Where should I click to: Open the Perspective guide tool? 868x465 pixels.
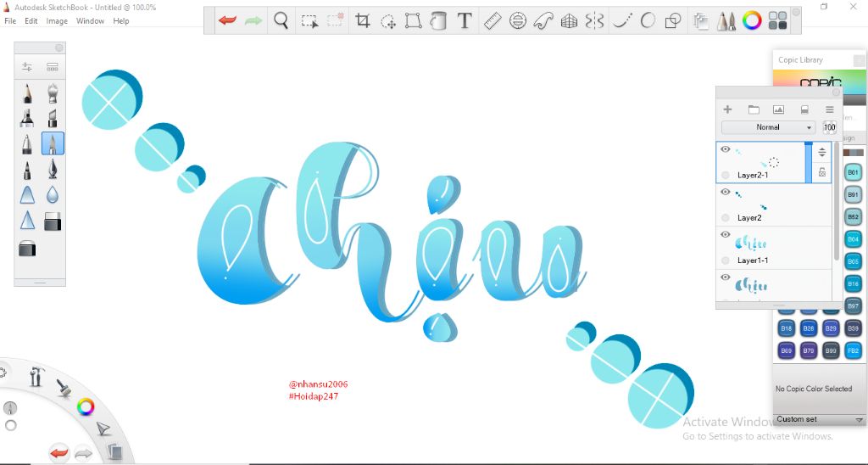tap(569, 21)
